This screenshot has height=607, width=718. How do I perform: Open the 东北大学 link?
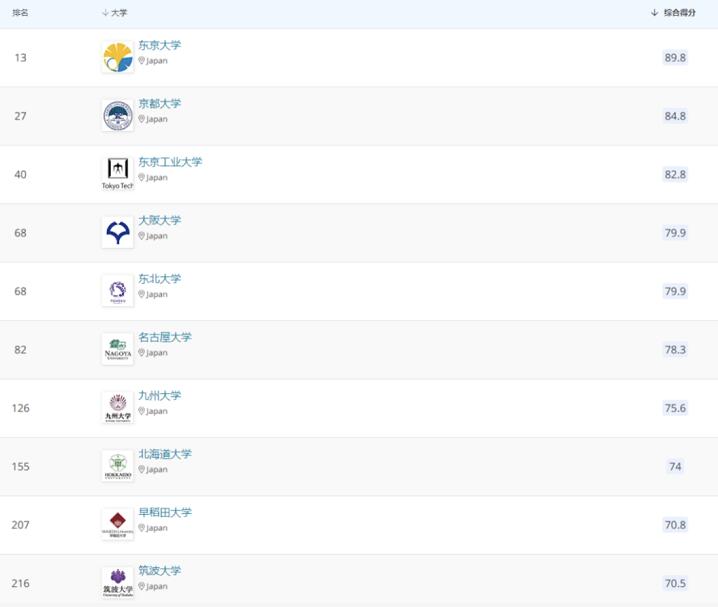coord(160,279)
